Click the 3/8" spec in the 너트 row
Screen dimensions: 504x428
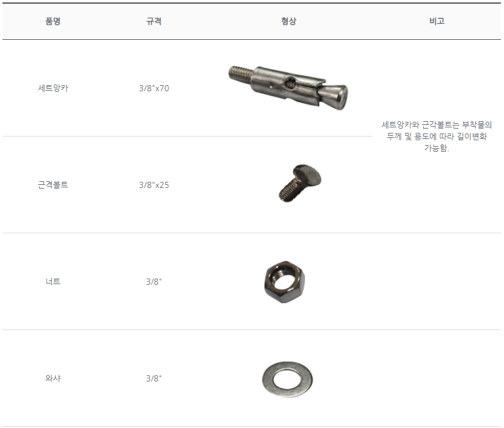[154, 282]
